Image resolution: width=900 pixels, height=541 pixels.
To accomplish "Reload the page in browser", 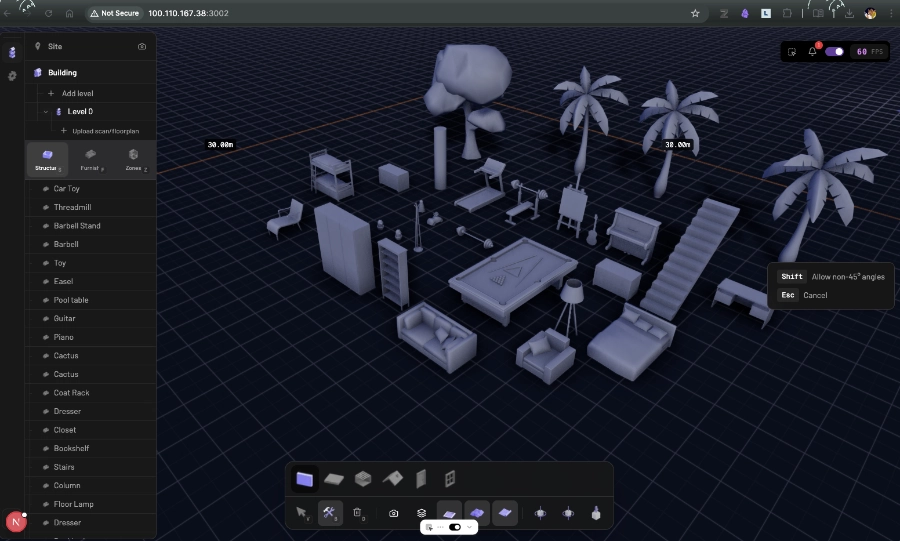I will pos(49,13).
